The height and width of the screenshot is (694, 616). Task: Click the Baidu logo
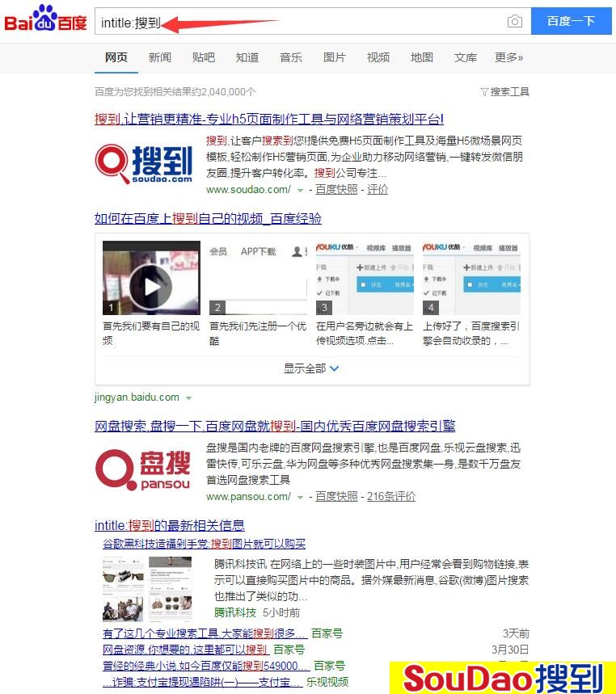point(45,19)
